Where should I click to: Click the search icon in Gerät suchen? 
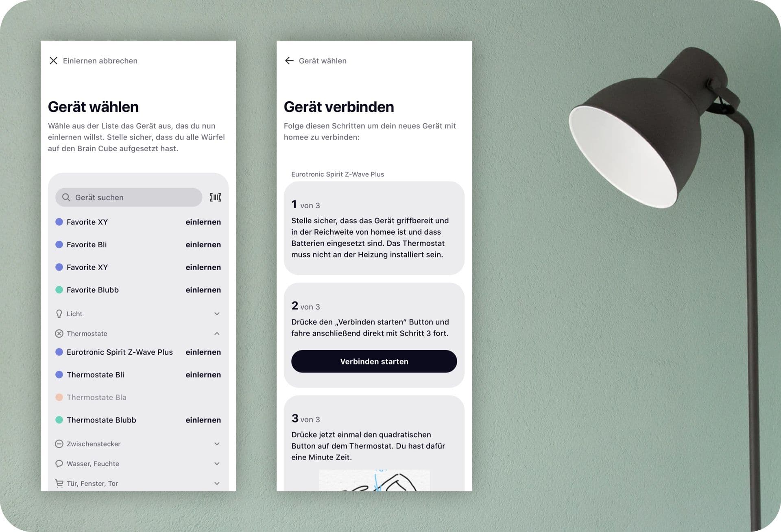coord(67,197)
